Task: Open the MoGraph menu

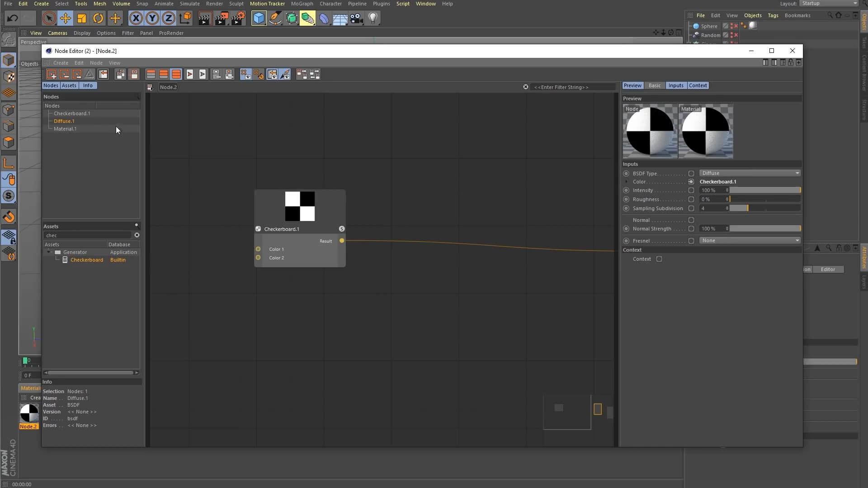Action: pos(302,4)
